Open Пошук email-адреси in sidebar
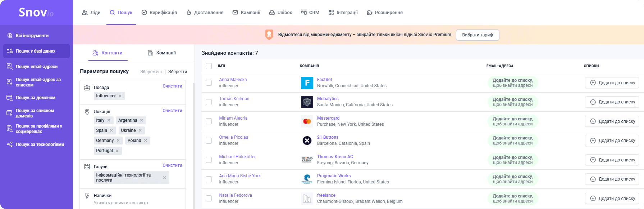The height and width of the screenshot is (209, 644). [x=36, y=67]
